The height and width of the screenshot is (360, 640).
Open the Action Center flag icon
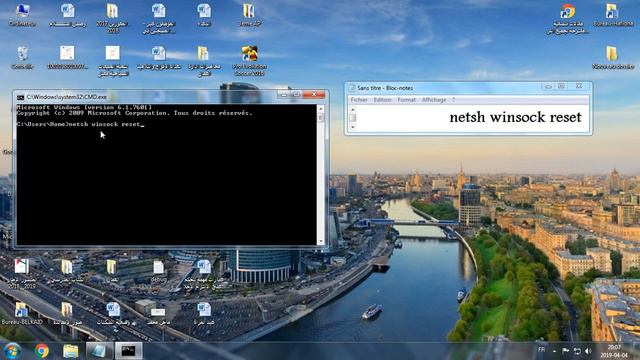coord(565,351)
